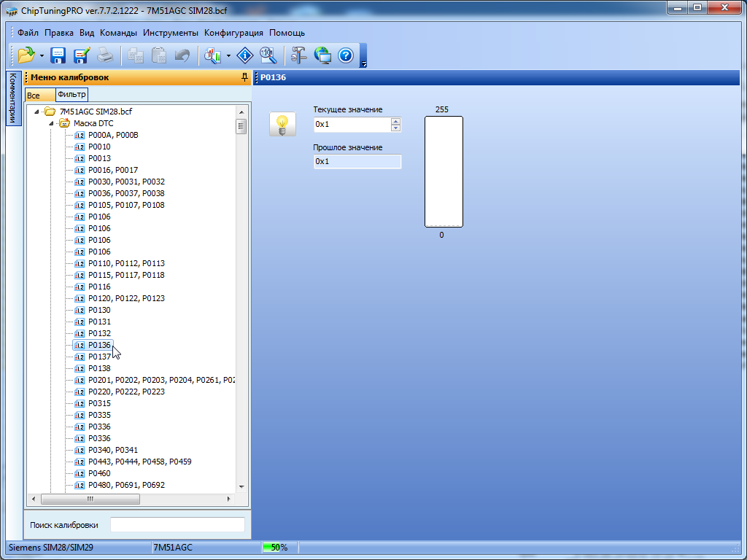Click the Save As icon with pencil
This screenshot has width=747, height=560.
tap(81, 55)
